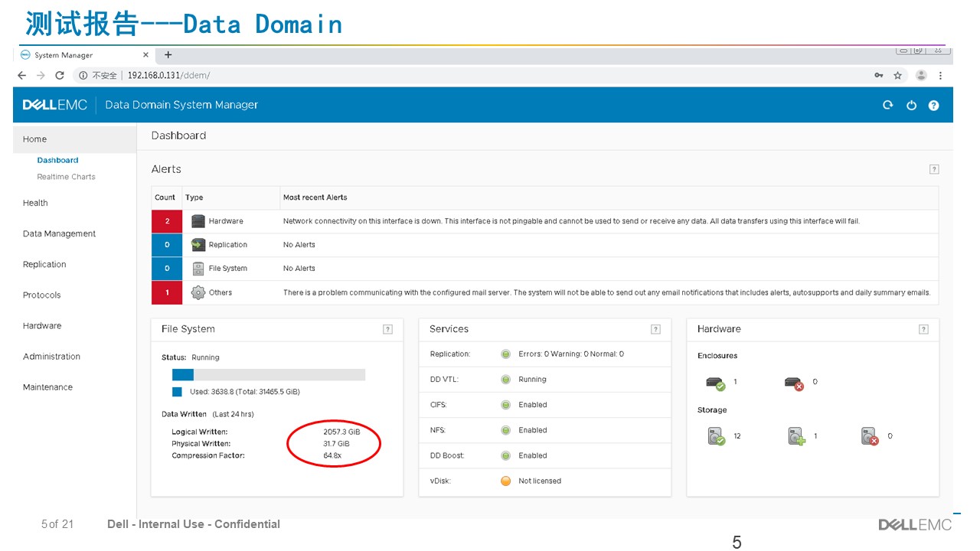This screenshot has height=551, width=980.
Task: Click the red Hardware alert count 2
Action: tap(167, 221)
